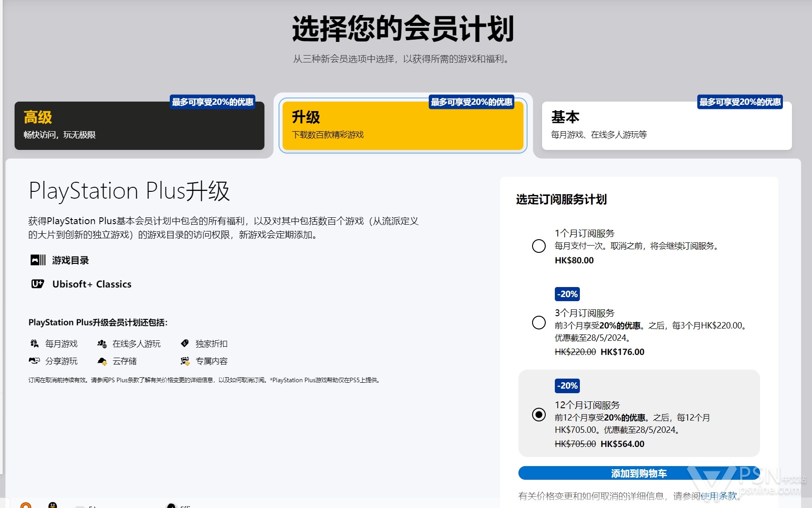Viewport: 812px width, 508px height.
Task: Click the struck-through HK$705.00 price
Action: 575,444
